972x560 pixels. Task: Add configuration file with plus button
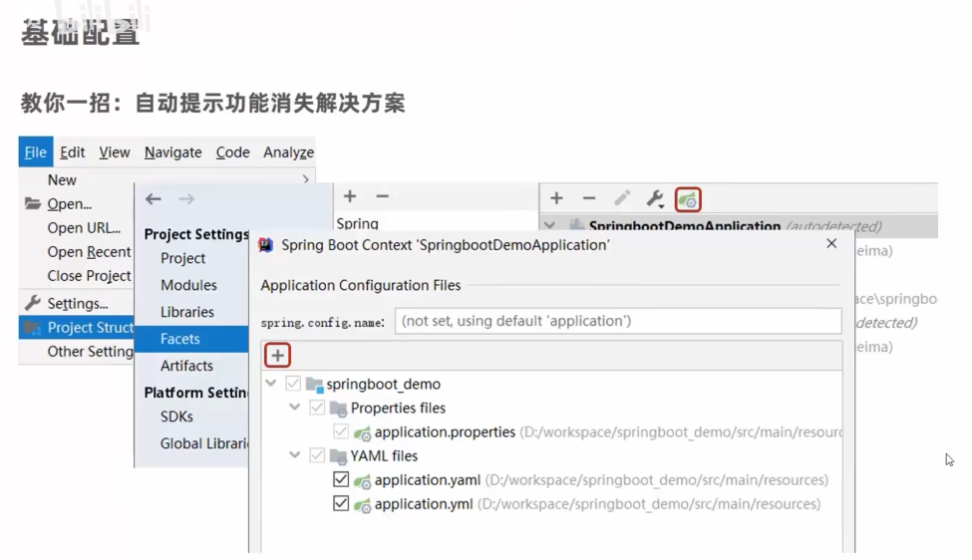[278, 356]
